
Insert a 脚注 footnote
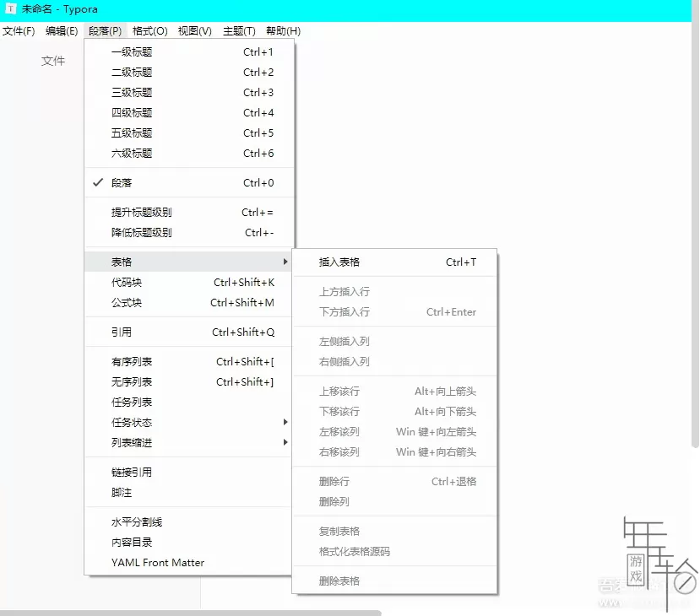coord(189,493)
